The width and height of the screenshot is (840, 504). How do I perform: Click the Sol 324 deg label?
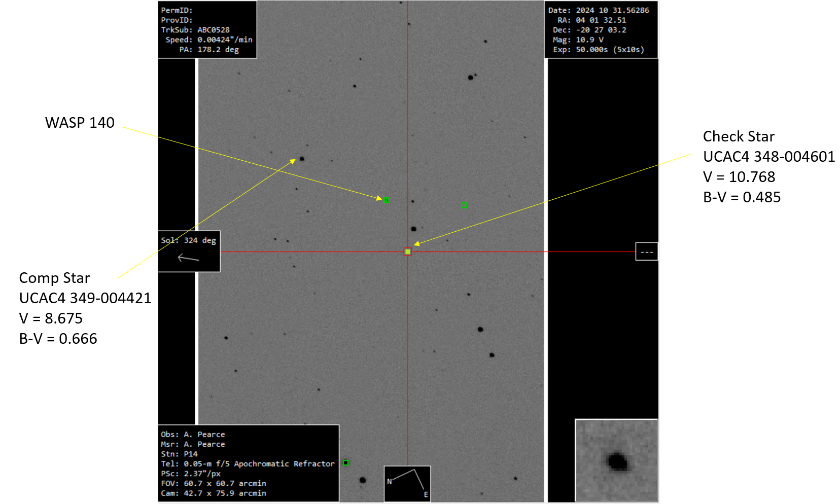(x=188, y=240)
